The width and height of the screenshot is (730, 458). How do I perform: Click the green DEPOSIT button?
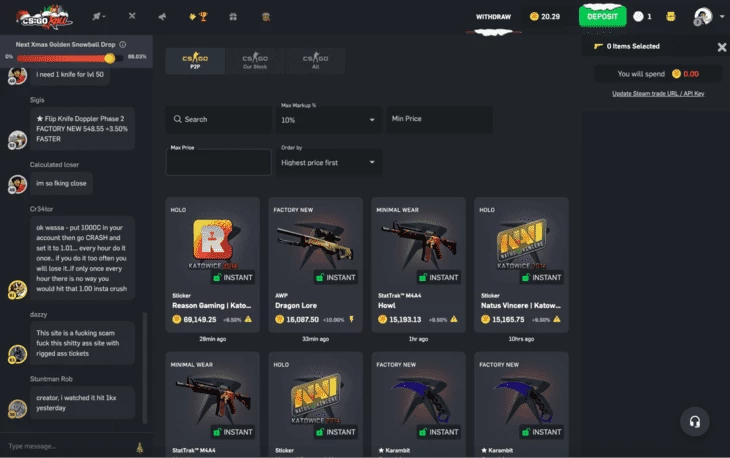click(602, 17)
